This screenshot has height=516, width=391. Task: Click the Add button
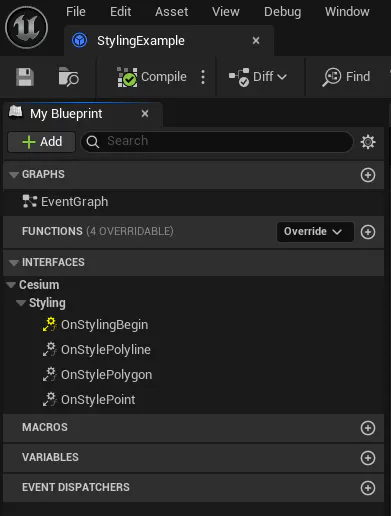click(x=42, y=142)
